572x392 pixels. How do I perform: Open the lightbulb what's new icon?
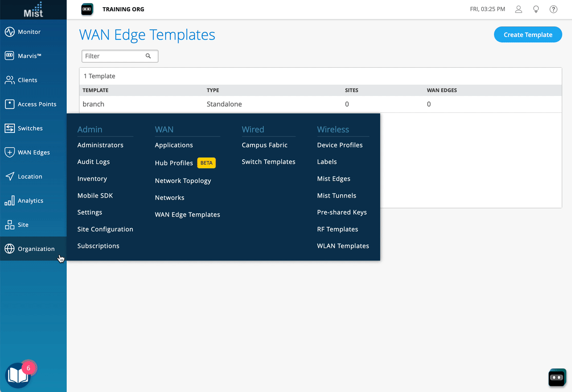click(536, 9)
